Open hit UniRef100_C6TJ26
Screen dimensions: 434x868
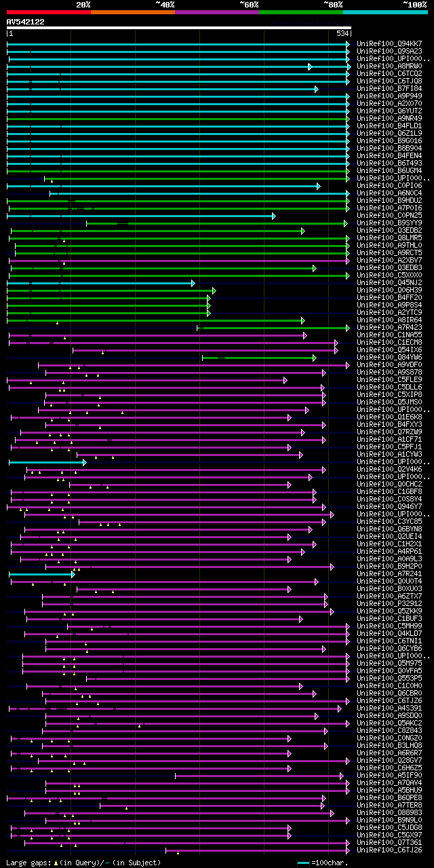click(391, 850)
